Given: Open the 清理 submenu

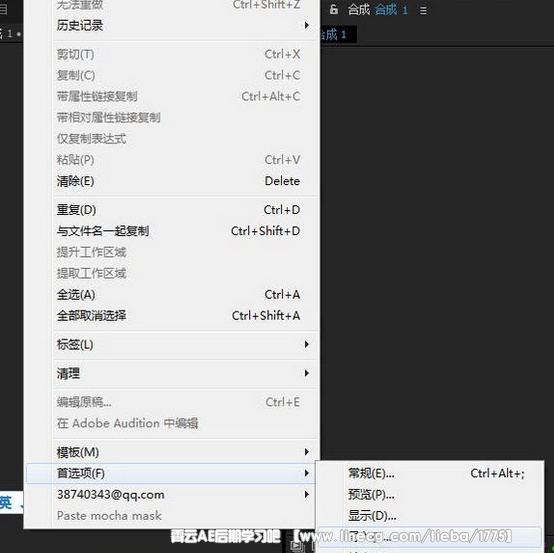Looking at the screenshot, I should (x=172, y=373).
